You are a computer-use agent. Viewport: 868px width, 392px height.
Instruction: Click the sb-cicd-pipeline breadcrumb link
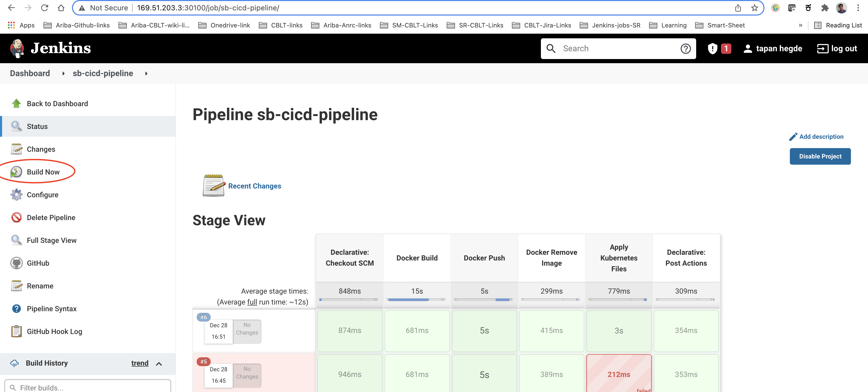tap(103, 73)
